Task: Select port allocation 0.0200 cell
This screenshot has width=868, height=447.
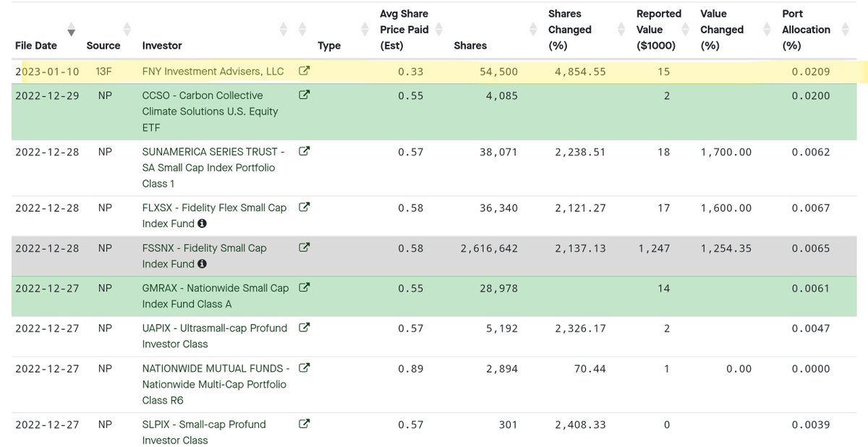Action: (811, 95)
